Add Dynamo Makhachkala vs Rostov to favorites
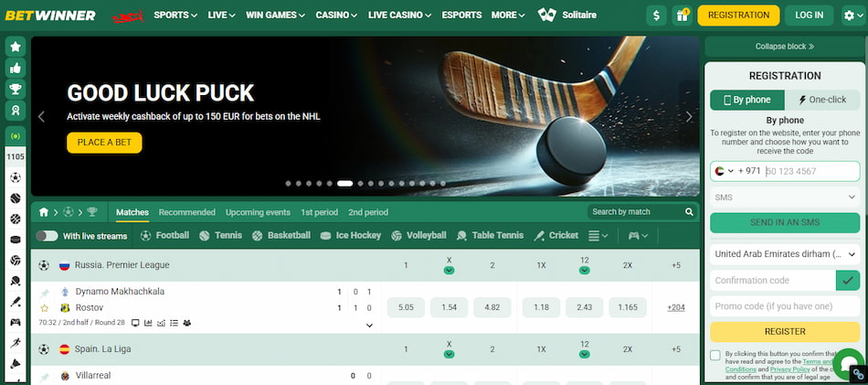Image resolution: width=868 pixels, height=385 pixels. 44,308
